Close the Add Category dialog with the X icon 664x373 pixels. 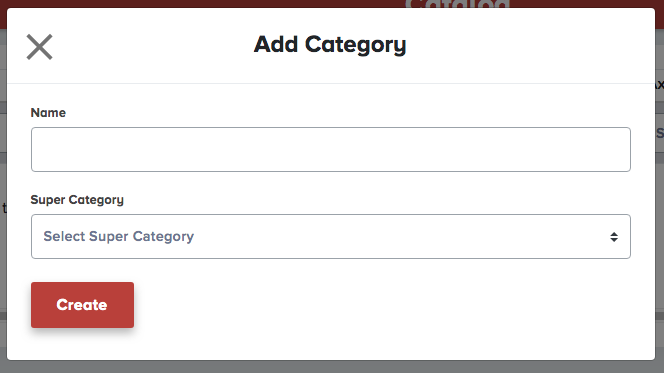click(x=39, y=47)
